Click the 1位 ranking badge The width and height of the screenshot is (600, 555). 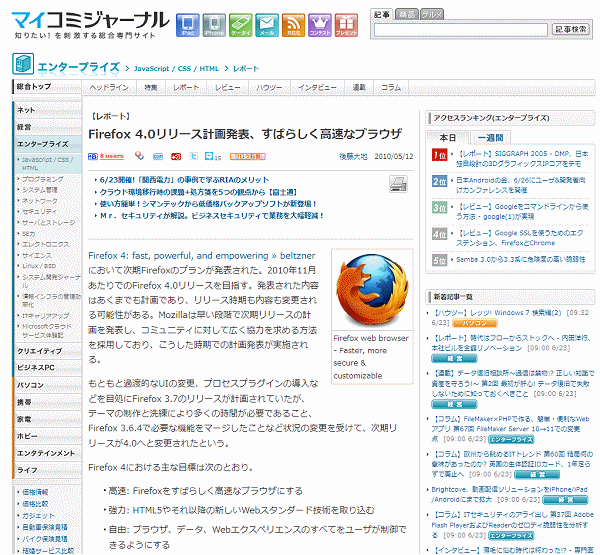[x=440, y=155]
